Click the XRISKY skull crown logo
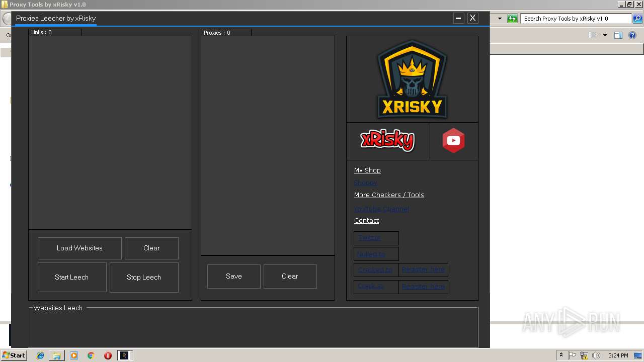Screen dimensions: 644x362 pos(412,79)
